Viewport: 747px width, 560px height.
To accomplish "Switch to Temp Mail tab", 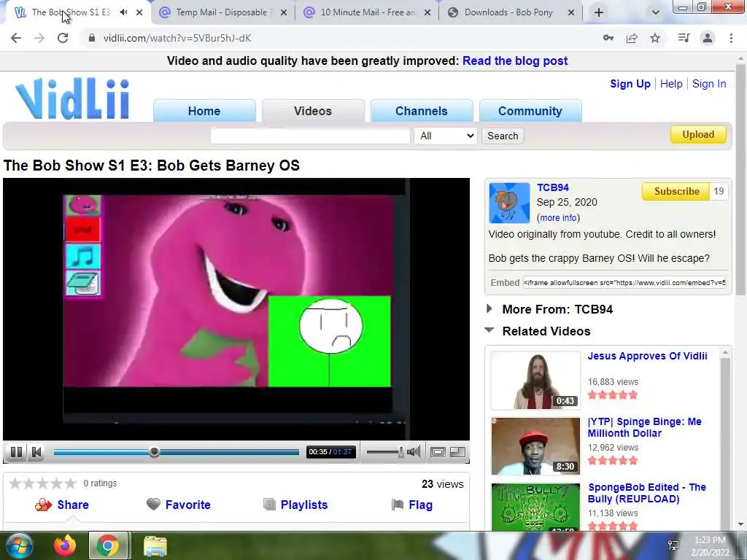I will (x=222, y=12).
